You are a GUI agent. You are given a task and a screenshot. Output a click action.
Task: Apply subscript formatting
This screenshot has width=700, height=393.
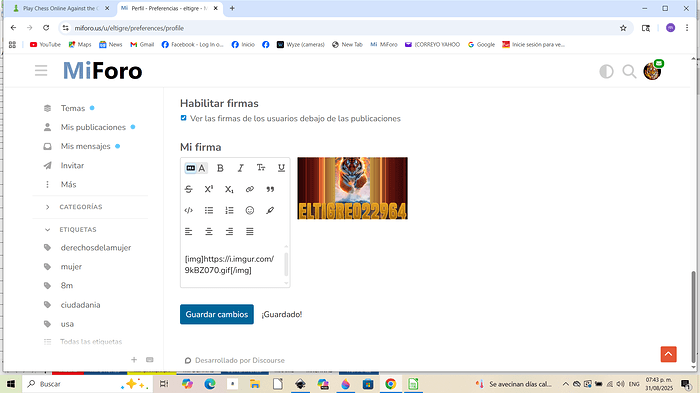click(229, 189)
